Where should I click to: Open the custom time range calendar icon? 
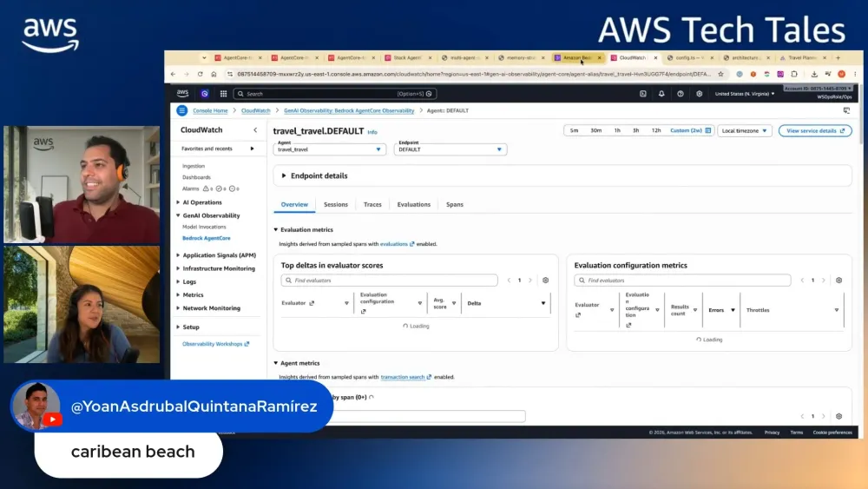[708, 130]
